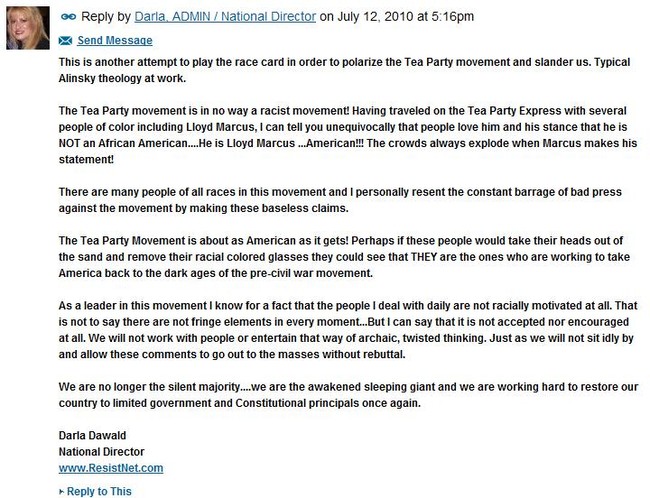
Task: Click paragraph starting 'We are no longer'
Action: pyautogui.click(x=348, y=395)
